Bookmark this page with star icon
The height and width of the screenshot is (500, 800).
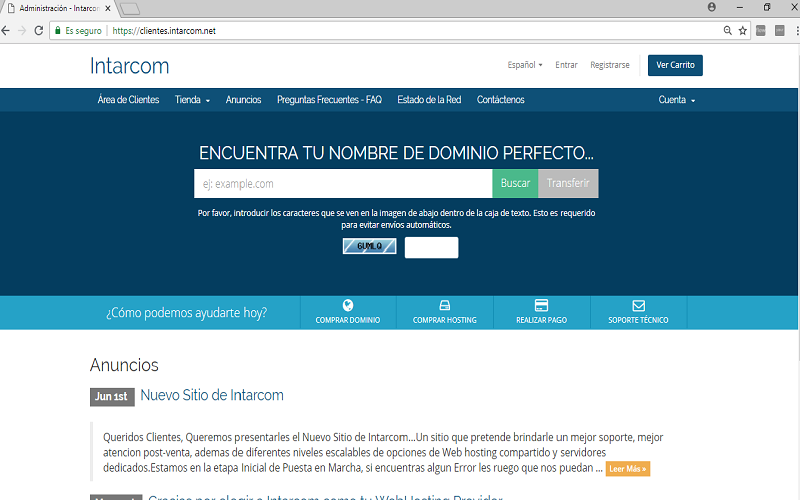(743, 31)
